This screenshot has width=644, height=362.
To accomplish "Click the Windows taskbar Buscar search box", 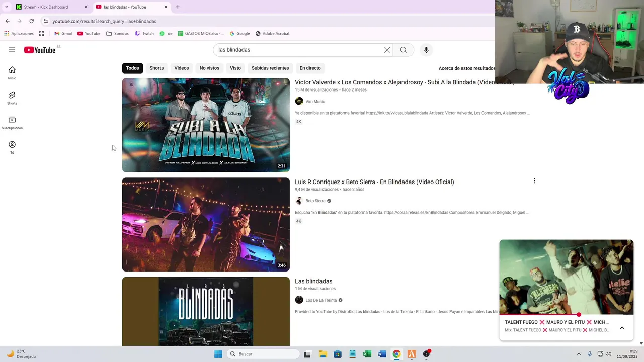I will (x=263, y=354).
